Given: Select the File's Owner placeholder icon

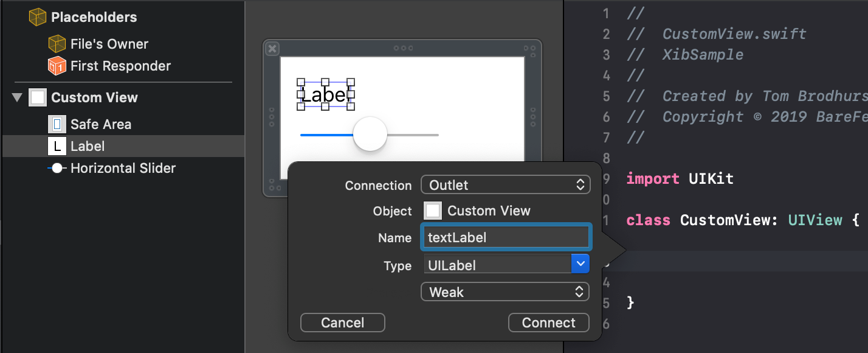Looking at the screenshot, I should [x=56, y=43].
